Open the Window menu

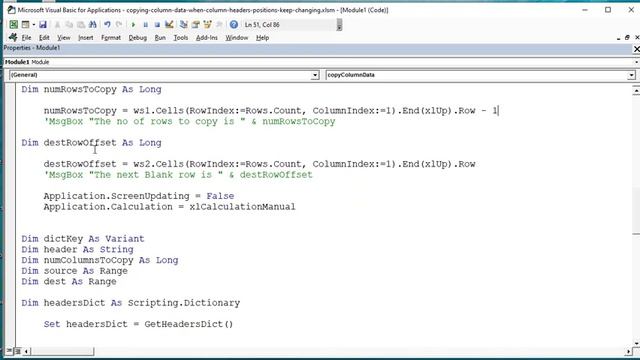tap(237, 38)
